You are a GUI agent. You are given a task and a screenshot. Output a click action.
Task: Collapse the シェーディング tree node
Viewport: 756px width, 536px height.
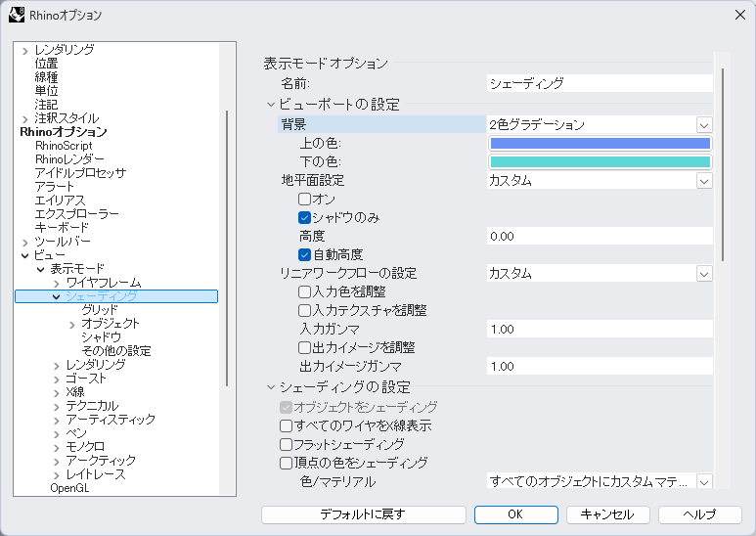click(57, 296)
